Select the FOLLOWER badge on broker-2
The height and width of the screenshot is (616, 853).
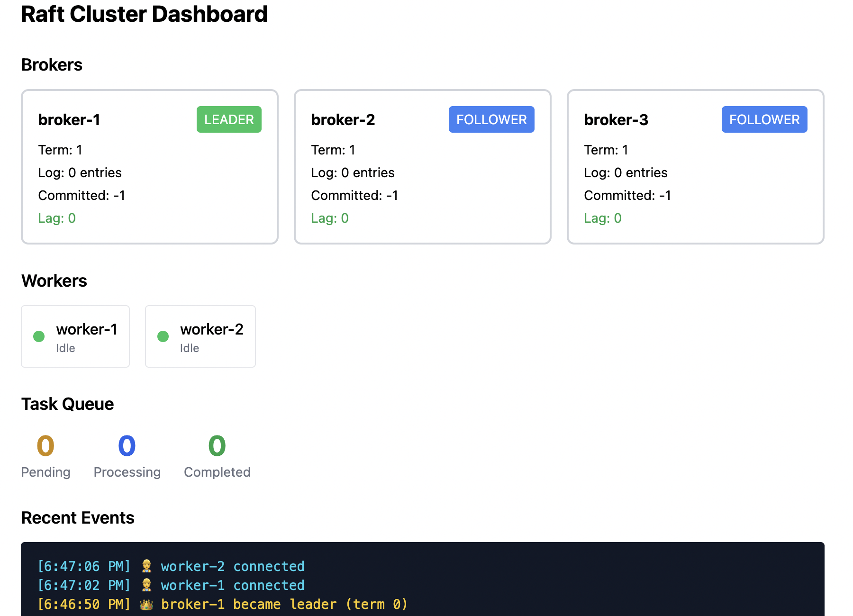(x=491, y=119)
